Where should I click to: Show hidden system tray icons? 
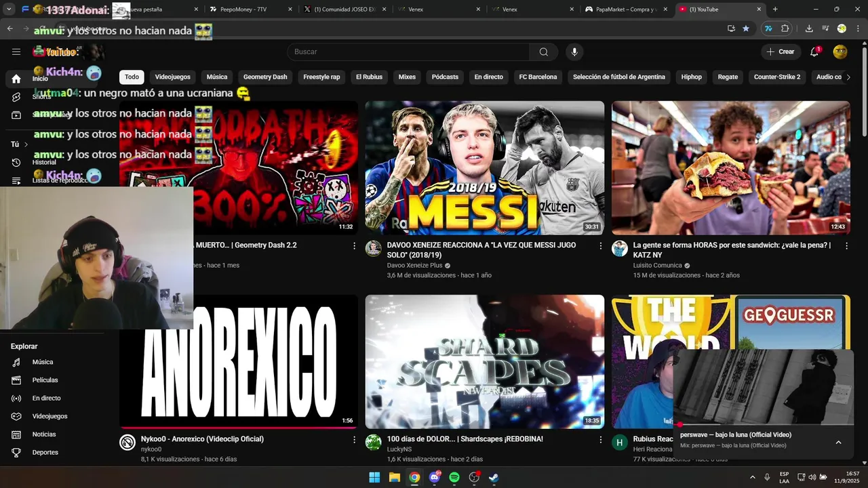[752, 477]
